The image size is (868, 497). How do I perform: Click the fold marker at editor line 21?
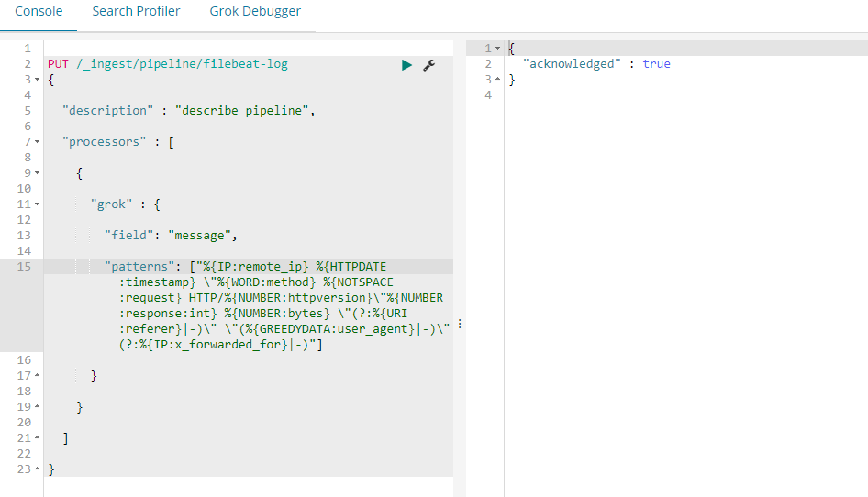37,438
